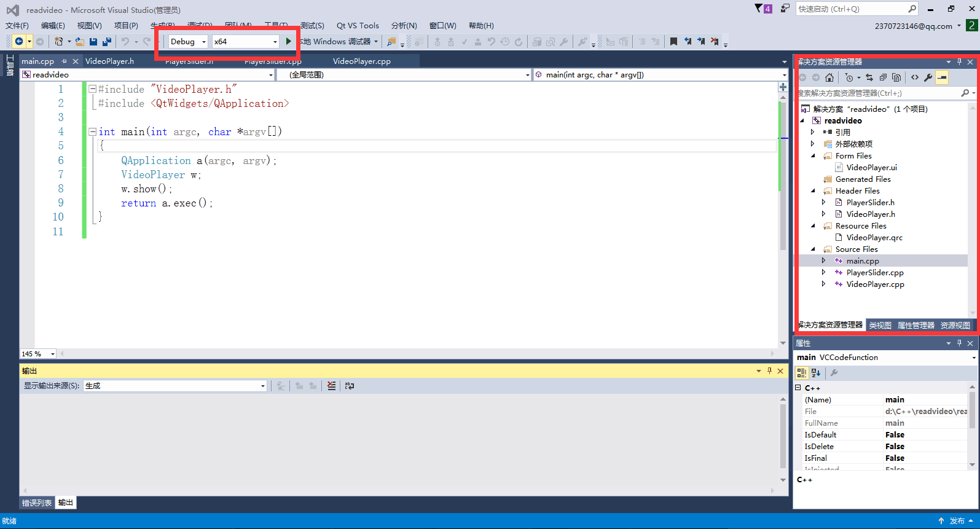Open the main(int argc, char * argv[]) member dropdown
Image resolution: width=980 pixels, height=529 pixels.
pos(661,75)
